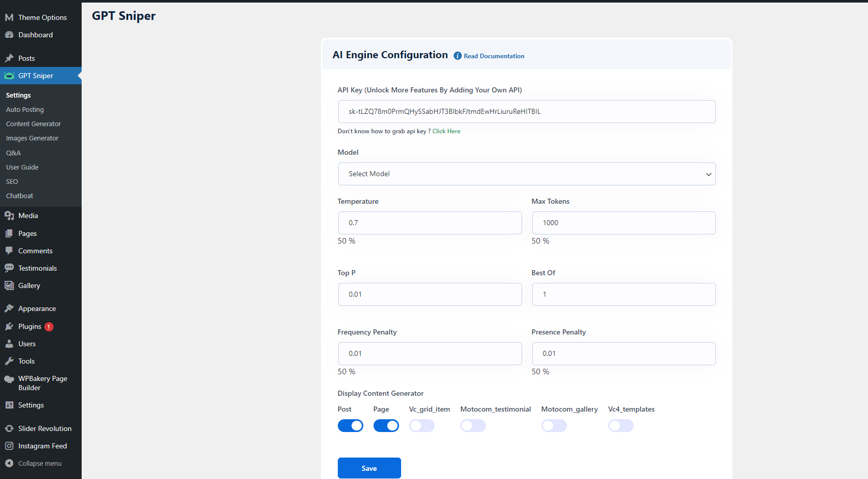This screenshot has height=479, width=868.
Task: Click the Appearance paintbrush icon
Action: point(9,308)
